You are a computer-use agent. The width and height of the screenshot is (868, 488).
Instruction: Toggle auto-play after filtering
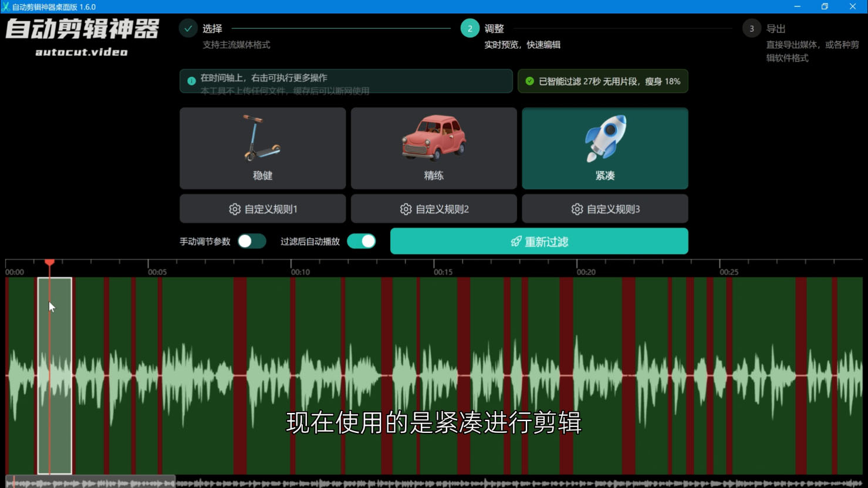(361, 241)
